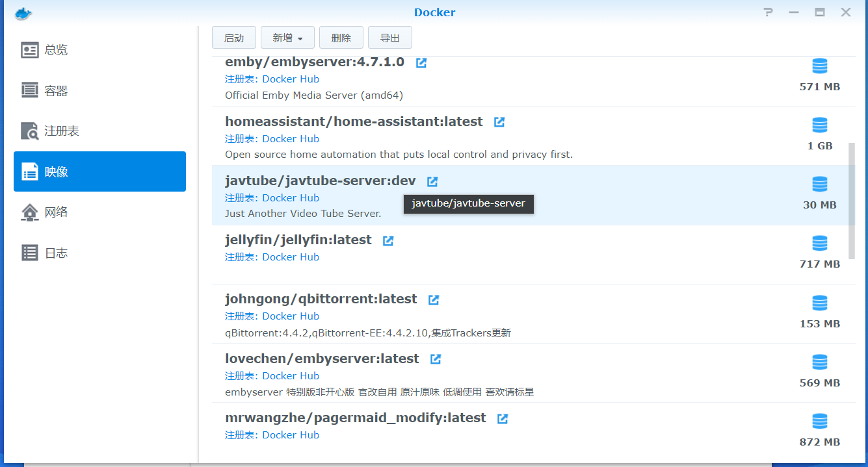868x467 pixels.
Task: Click the Docker whale logo icon
Action: point(23,12)
